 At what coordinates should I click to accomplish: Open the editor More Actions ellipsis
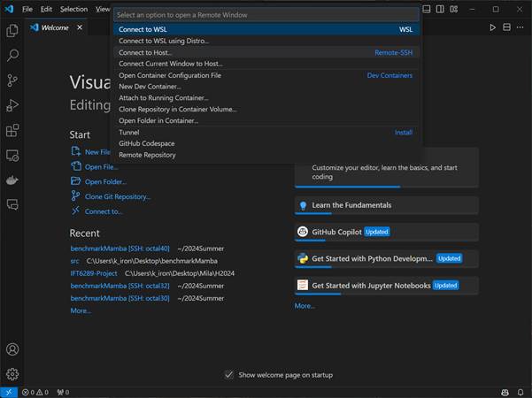(520, 27)
